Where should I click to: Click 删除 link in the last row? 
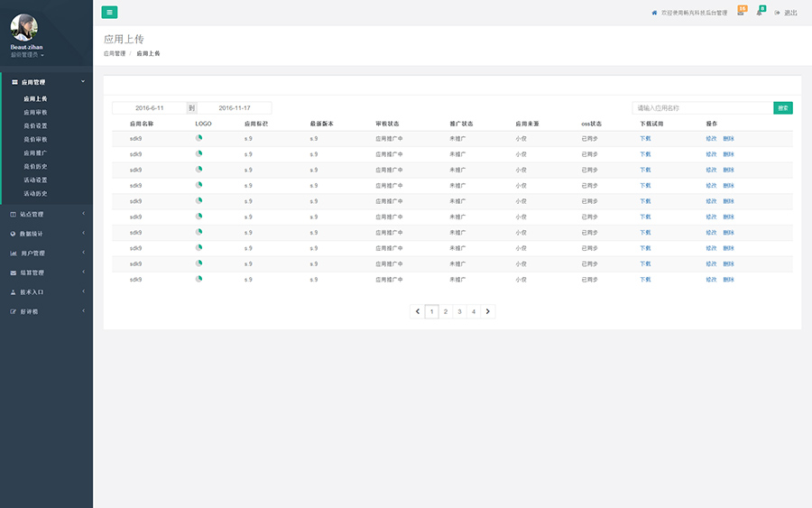pyautogui.click(x=728, y=280)
